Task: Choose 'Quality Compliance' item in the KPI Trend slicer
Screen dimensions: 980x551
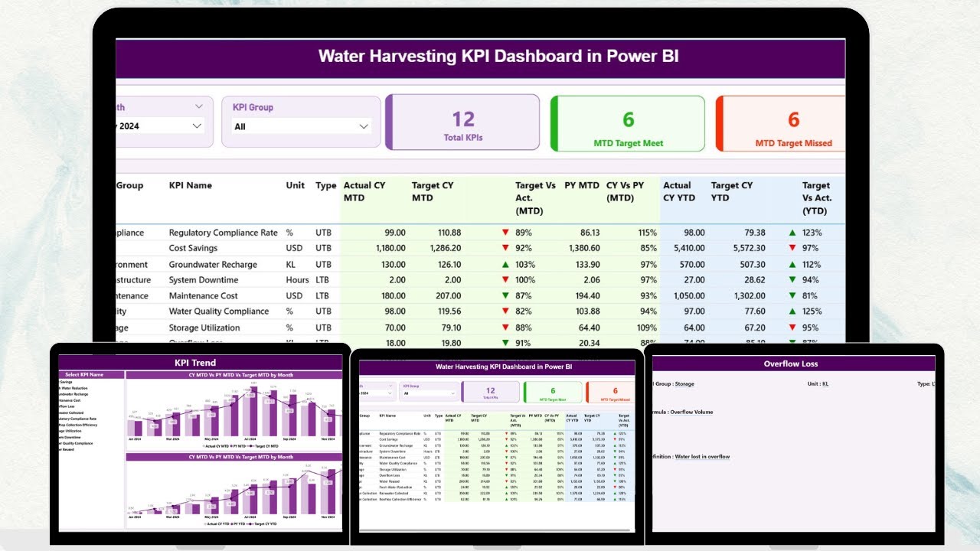Action: click(x=77, y=443)
